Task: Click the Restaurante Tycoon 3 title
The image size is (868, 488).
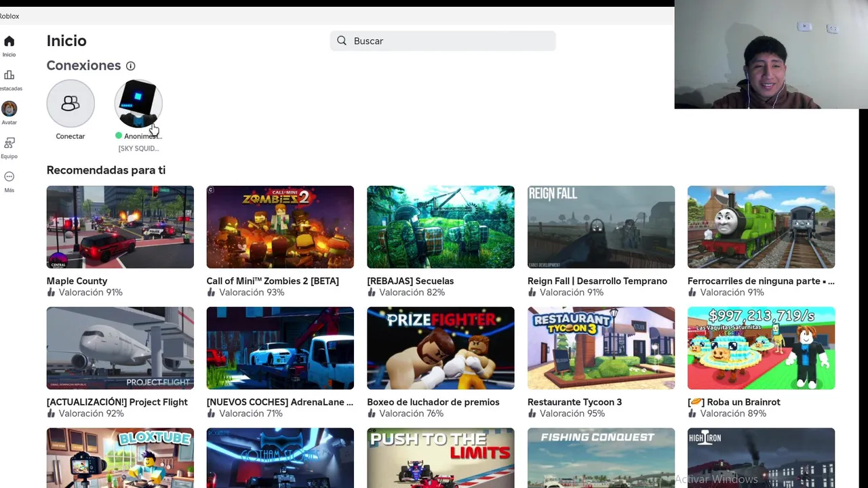Action: click(574, 402)
